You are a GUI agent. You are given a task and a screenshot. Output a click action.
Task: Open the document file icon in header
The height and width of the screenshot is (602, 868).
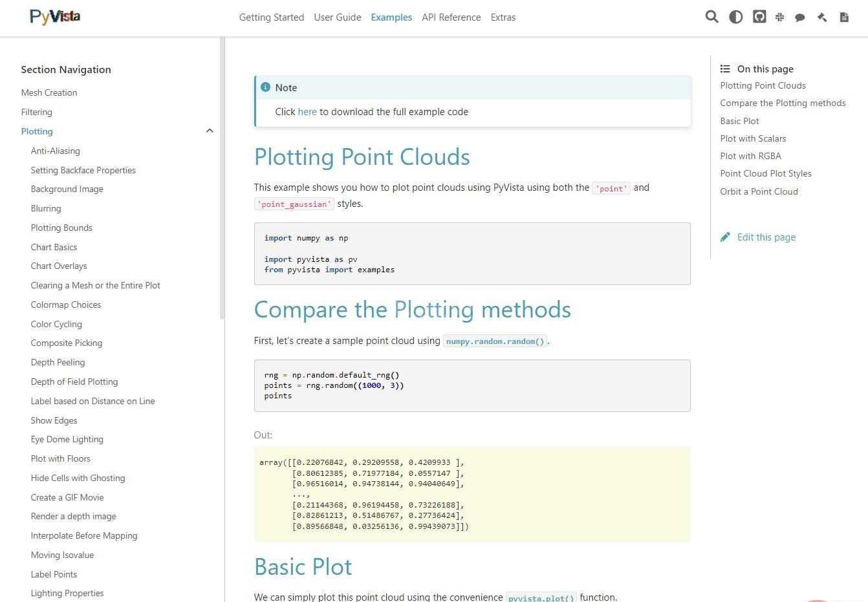point(844,17)
